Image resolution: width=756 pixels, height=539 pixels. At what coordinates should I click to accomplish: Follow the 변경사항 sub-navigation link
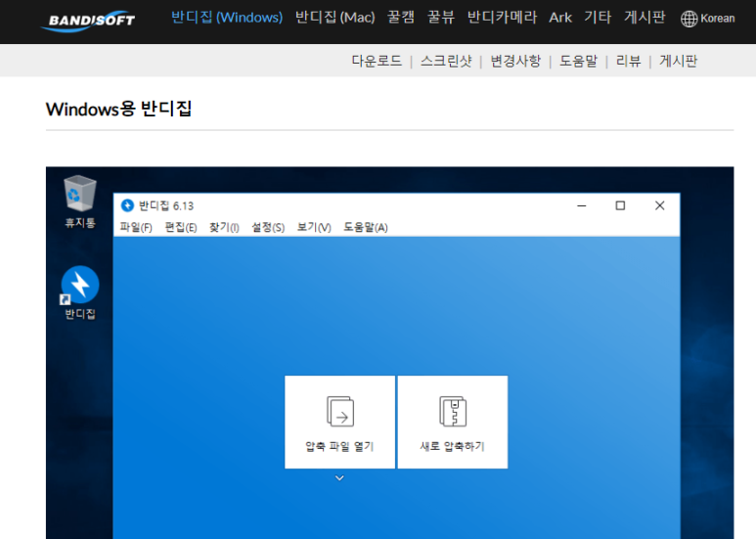pyautogui.click(x=515, y=61)
